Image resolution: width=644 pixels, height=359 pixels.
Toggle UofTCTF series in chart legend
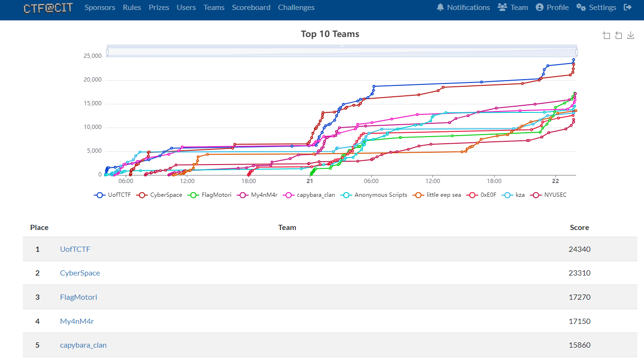pyautogui.click(x=112, y=195)
